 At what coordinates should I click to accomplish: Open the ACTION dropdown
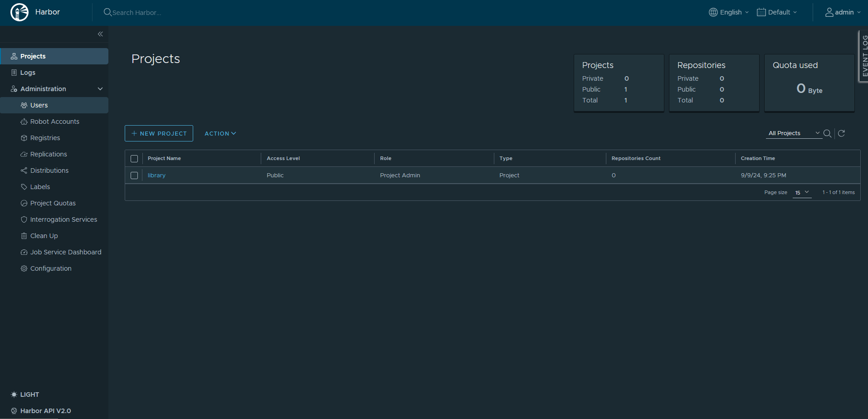220,133
